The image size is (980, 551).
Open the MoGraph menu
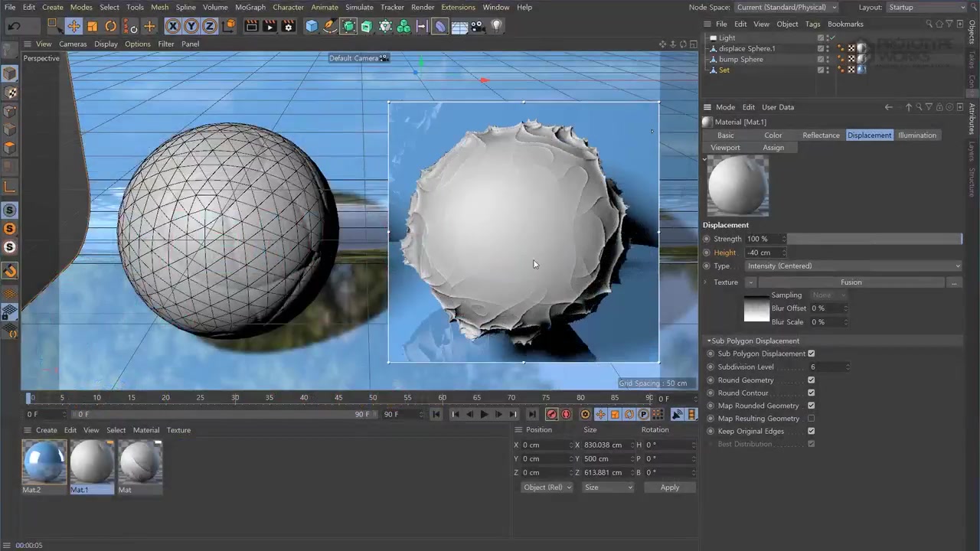coord(250,8)
